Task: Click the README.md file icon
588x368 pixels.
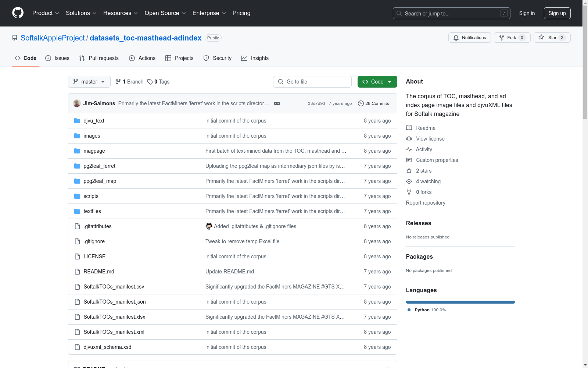Action: point(77,272)
